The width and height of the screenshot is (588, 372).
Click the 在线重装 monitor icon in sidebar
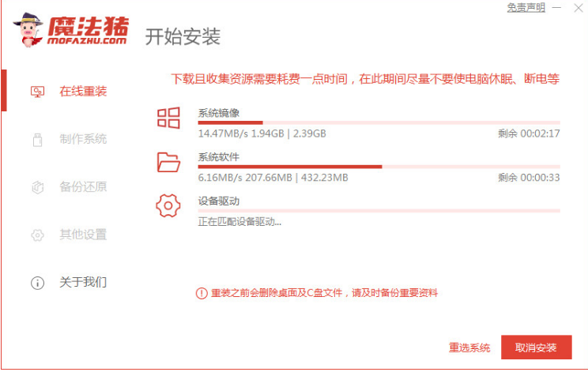click(x=37, y=91)
